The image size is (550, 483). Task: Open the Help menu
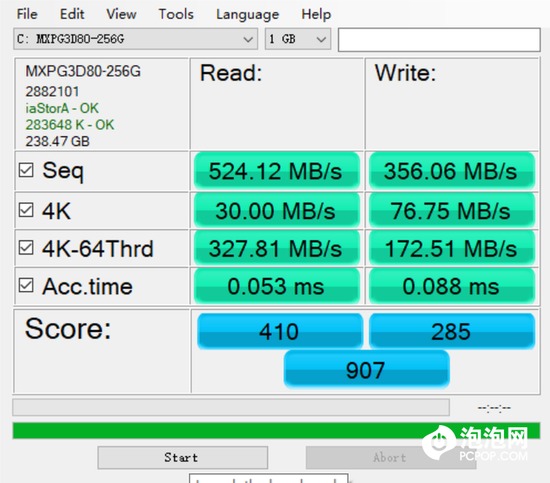[316, 14]
